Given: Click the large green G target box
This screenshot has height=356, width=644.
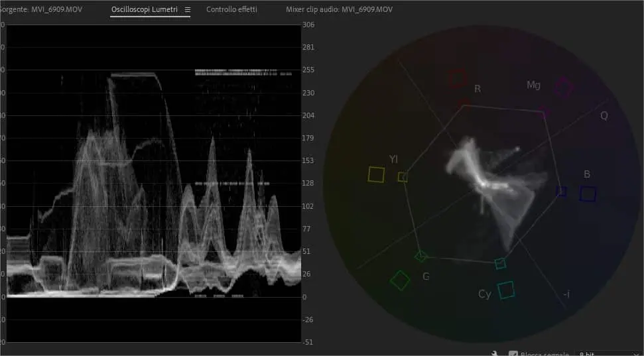Looking at the screenshot, I should [400, 280].
